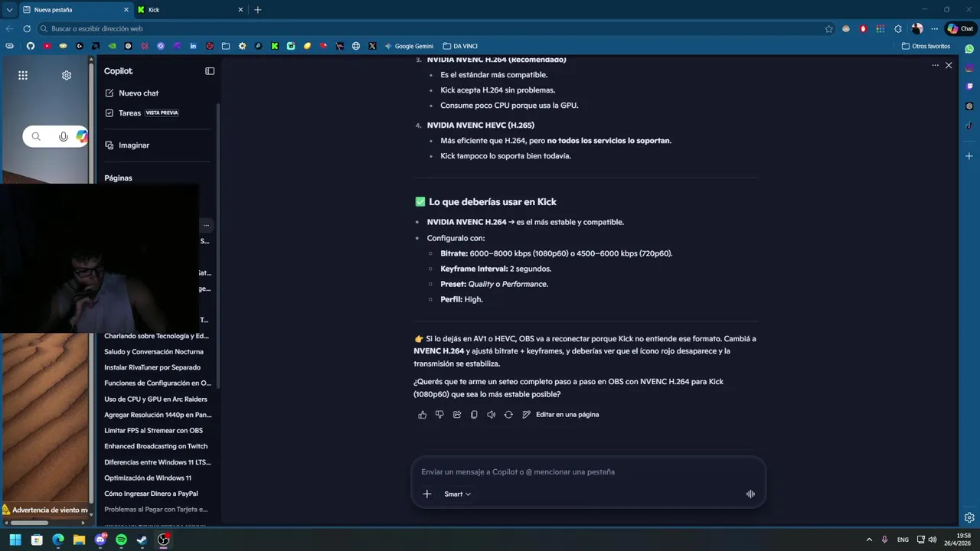Start voice input in Copilot composer
980x551 pixels.
coord(750,494)
